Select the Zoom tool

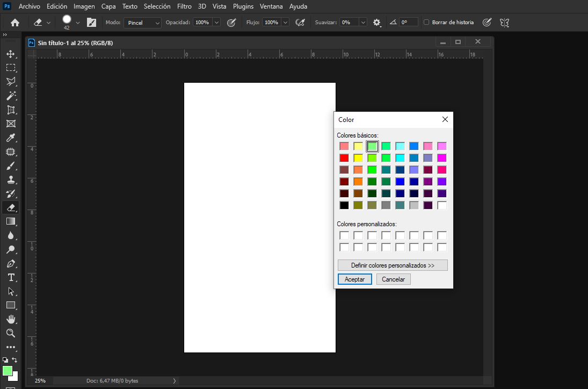point(12,333)
